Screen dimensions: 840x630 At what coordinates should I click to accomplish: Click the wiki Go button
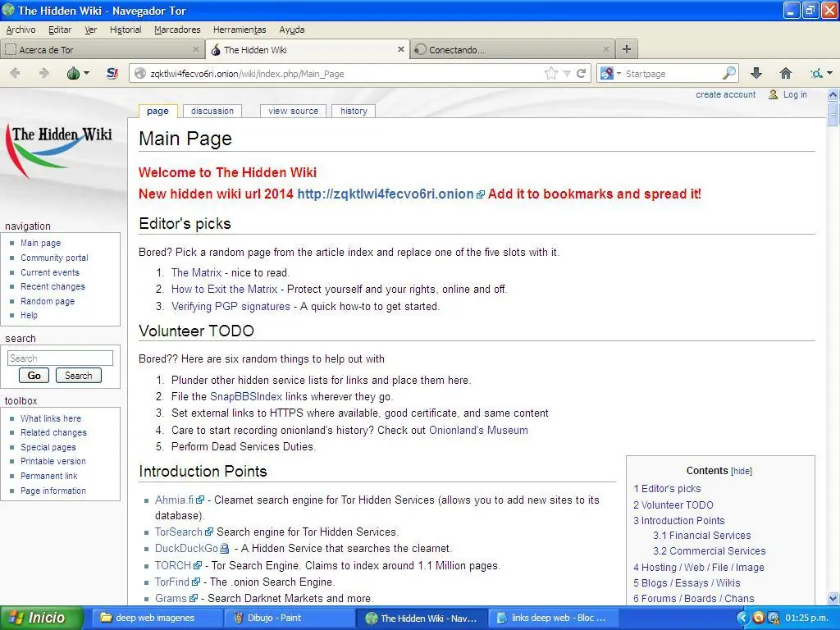[34, 376]
